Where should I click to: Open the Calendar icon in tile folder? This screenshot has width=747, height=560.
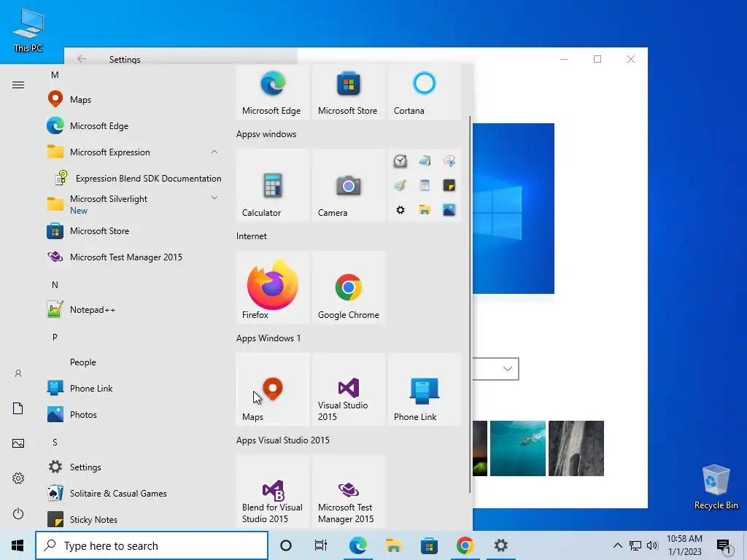(425, 185)
